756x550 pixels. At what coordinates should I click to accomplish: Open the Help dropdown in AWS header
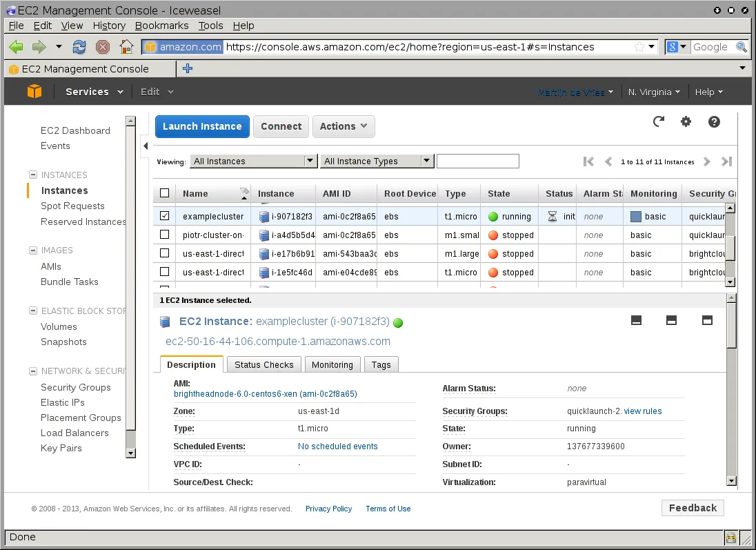point(709,92)
